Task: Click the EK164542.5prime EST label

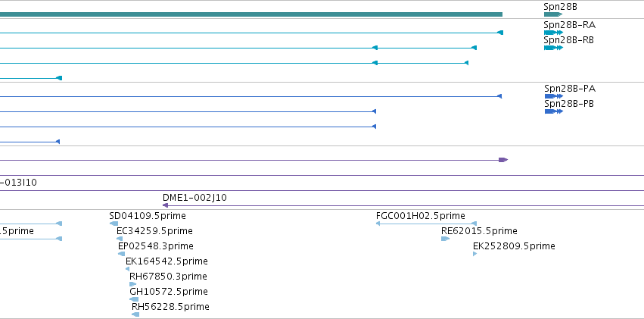Action: [166, 261]
